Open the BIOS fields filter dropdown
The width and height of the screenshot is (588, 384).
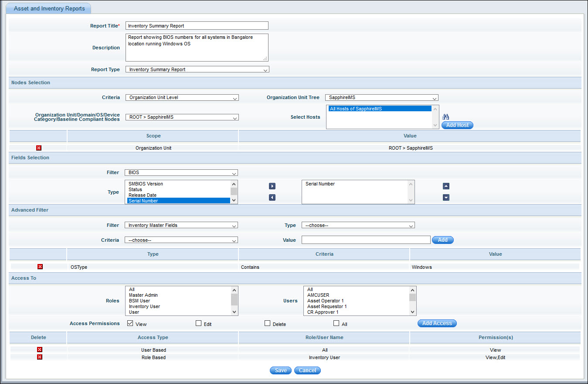click(x=181, y=173)
